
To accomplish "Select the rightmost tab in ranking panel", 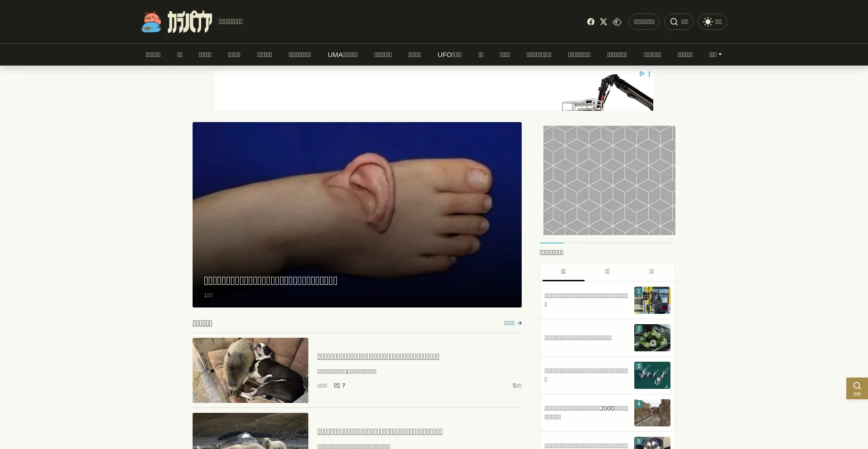I will 651,272.
